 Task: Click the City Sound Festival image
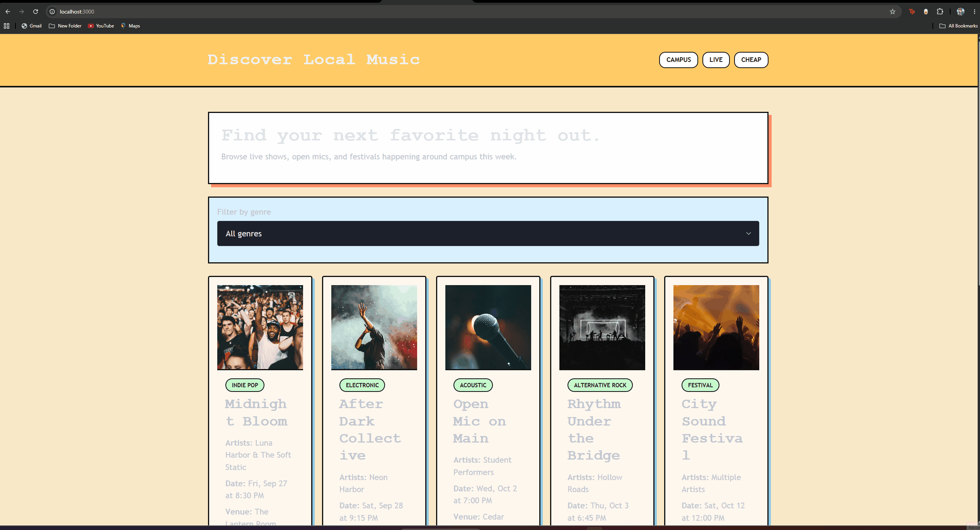point(716,328)
